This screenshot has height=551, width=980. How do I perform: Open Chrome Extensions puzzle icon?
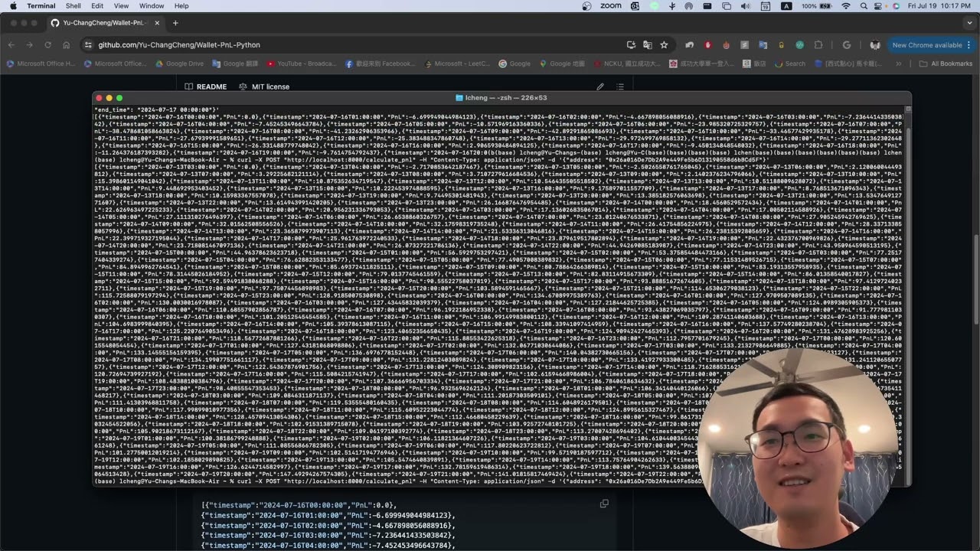coord(818,45)
